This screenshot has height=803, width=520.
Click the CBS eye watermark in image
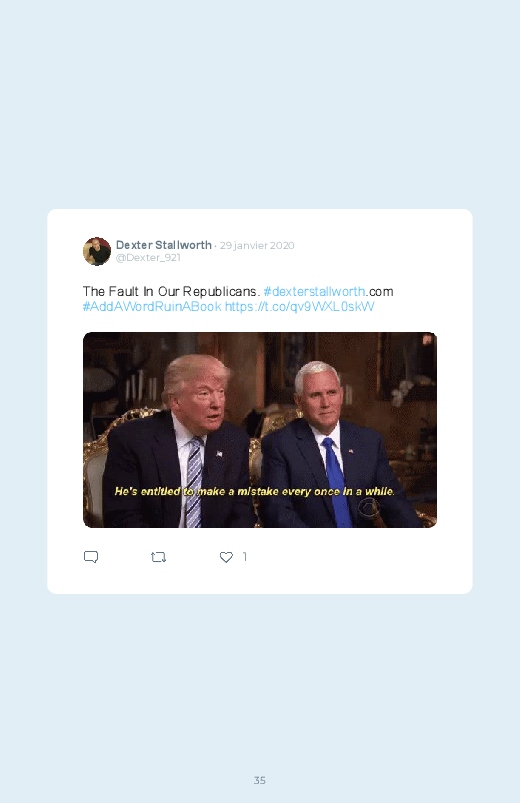(368, 507)
